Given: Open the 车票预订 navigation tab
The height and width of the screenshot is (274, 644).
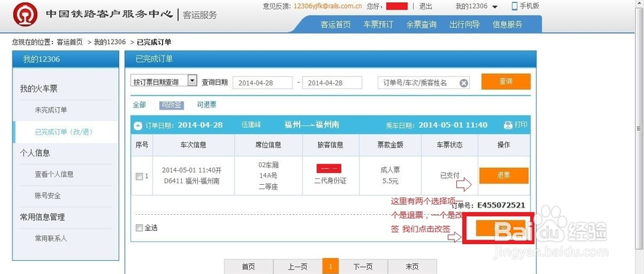Looking at the screenshot, I should click(378, 25).
